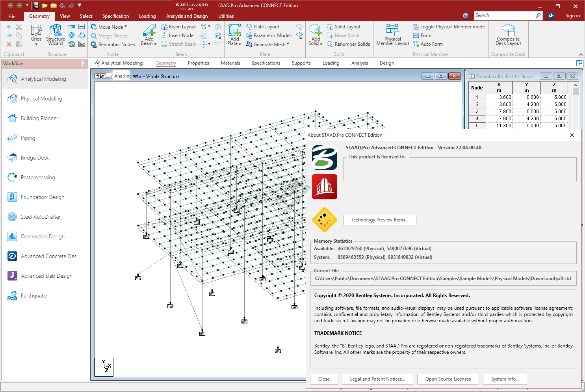Click the Plate Layout command
Viewport: 585px width, 392px height.
click(x=263, y=27)
